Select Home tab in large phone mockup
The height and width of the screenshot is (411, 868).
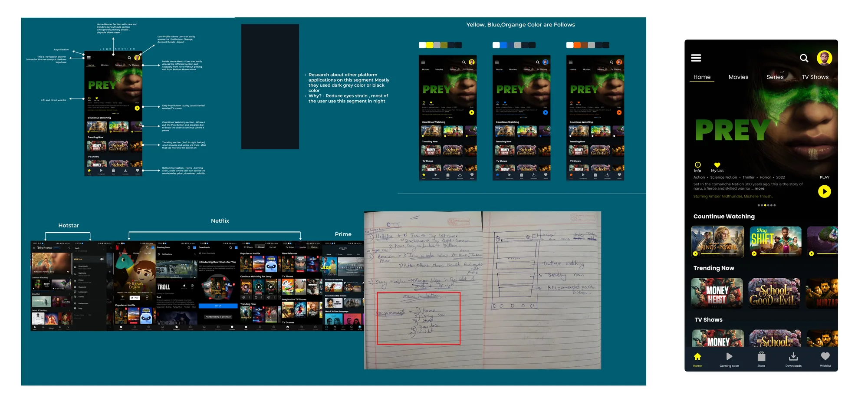[702, 77]
